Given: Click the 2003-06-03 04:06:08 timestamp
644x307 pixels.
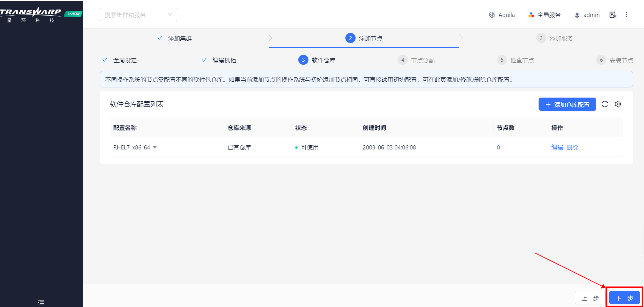Looking at the screenshot, I should pos(389,147).
